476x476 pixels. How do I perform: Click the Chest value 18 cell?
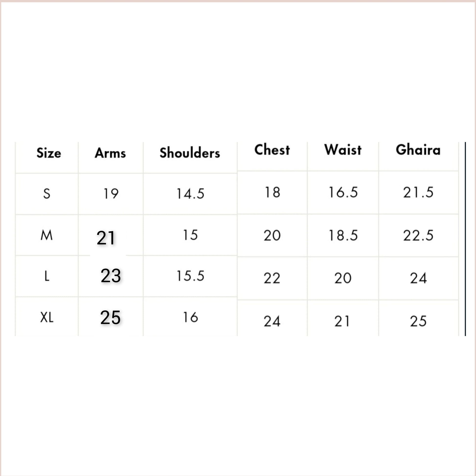click(272, 193)
